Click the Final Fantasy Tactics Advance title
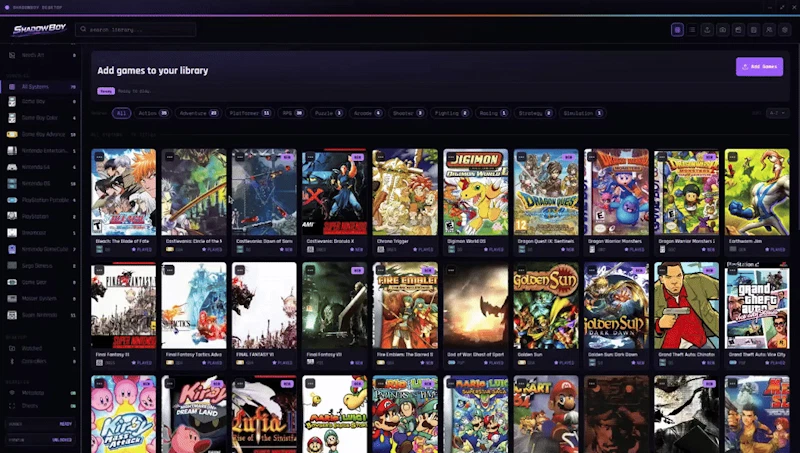The height and width of the screenshot is (453, 800). [x=194, y=354]
